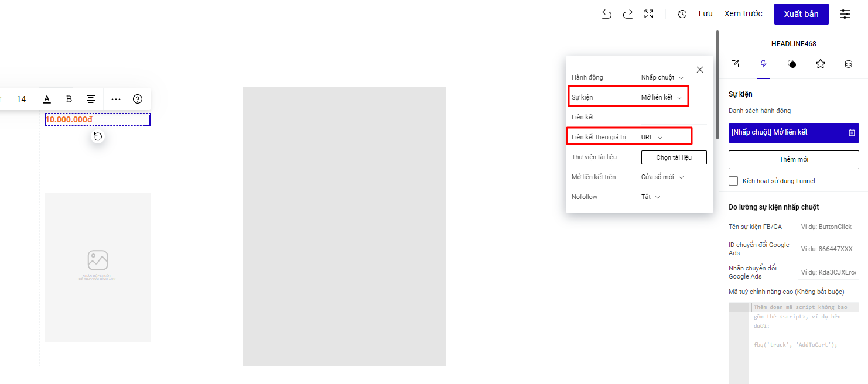Open page settings sliders icon
The height and width of the screenshot is (384, 868).
pos(845,14)
